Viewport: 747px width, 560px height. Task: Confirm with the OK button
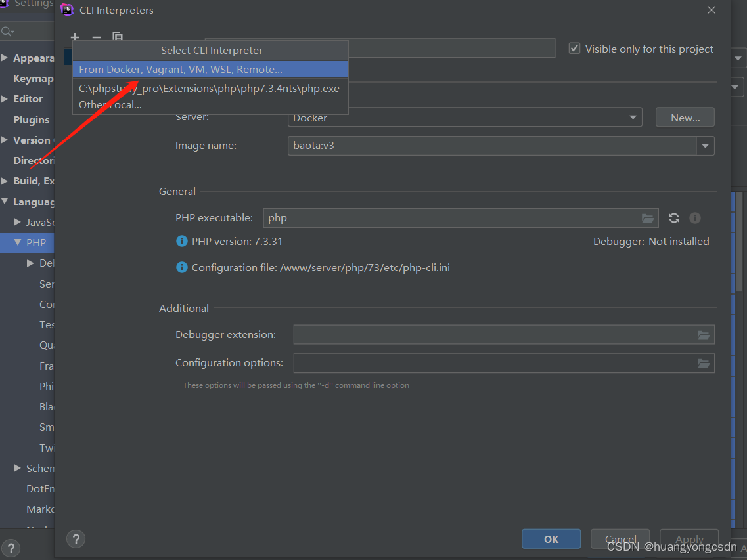(551, 539)
